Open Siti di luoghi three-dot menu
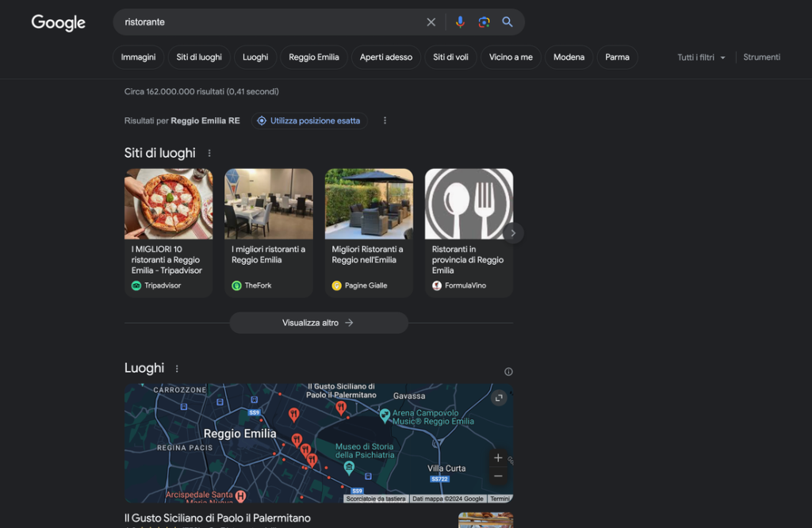The width and height of the screenshot is (812, 528). pyautogui.click(x=209, y=153)
